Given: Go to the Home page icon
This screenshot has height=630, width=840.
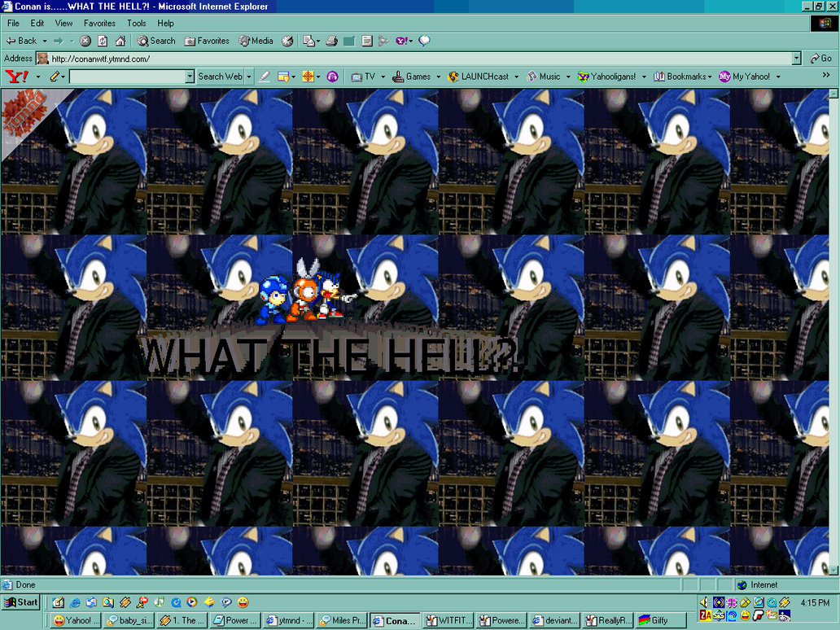Looking at the screenshot, I should pos(120,41).
